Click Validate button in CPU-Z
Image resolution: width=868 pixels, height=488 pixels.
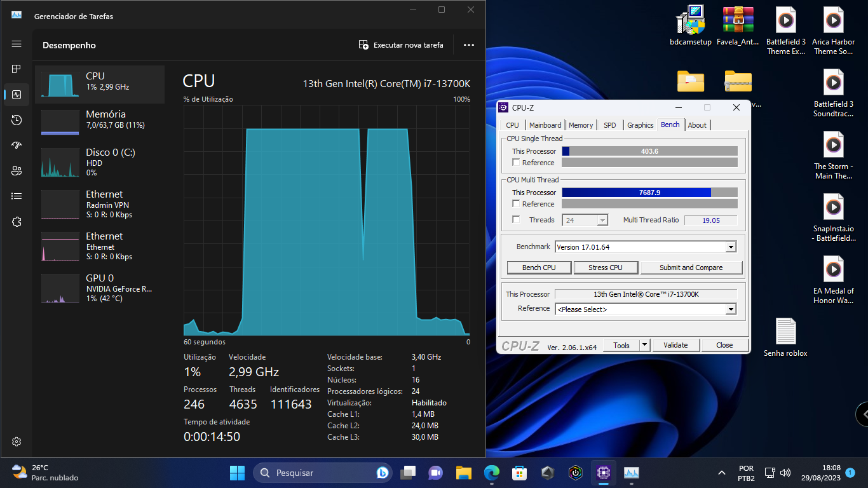[675, 345]
